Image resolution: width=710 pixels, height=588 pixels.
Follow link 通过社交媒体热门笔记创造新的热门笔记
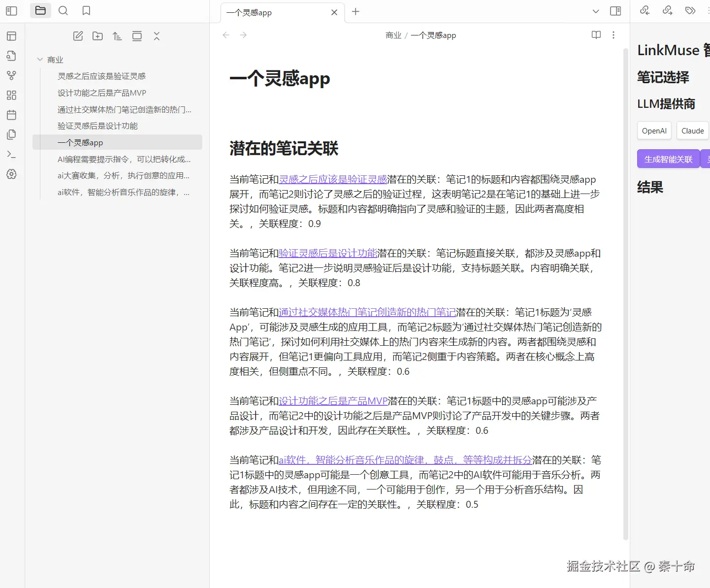click(x=367, y=312)
